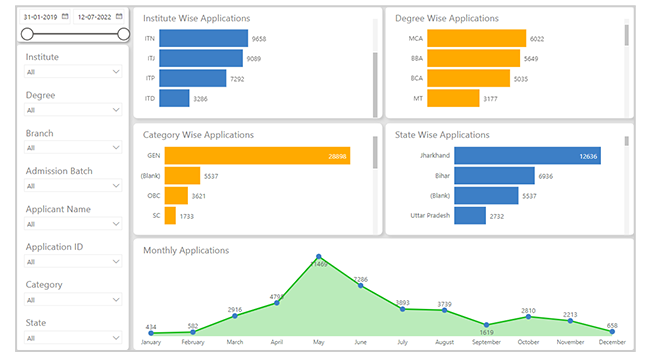Select the ITJ institute bar
The width and height of the screenshot is (650, 360).
coord(201,58)
